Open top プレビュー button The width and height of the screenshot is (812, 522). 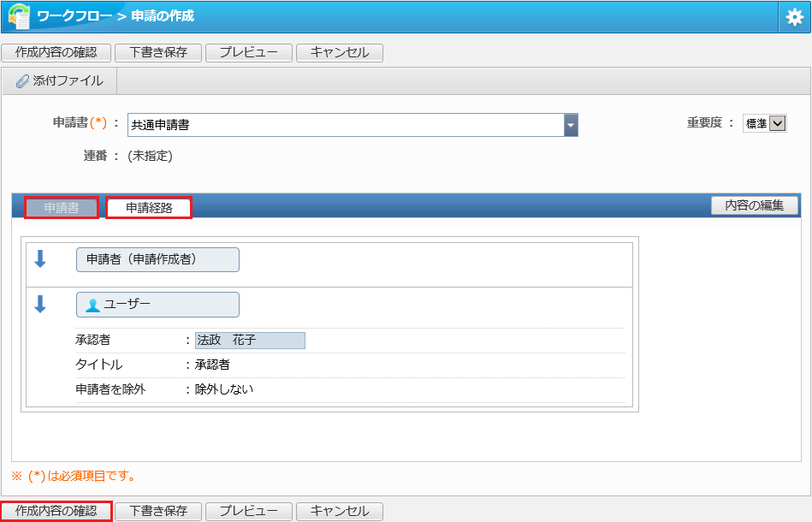(249, 52)
